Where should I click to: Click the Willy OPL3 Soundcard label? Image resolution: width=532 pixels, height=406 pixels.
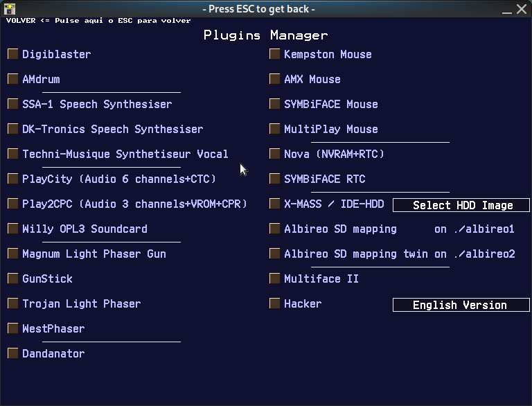point(85,229)
